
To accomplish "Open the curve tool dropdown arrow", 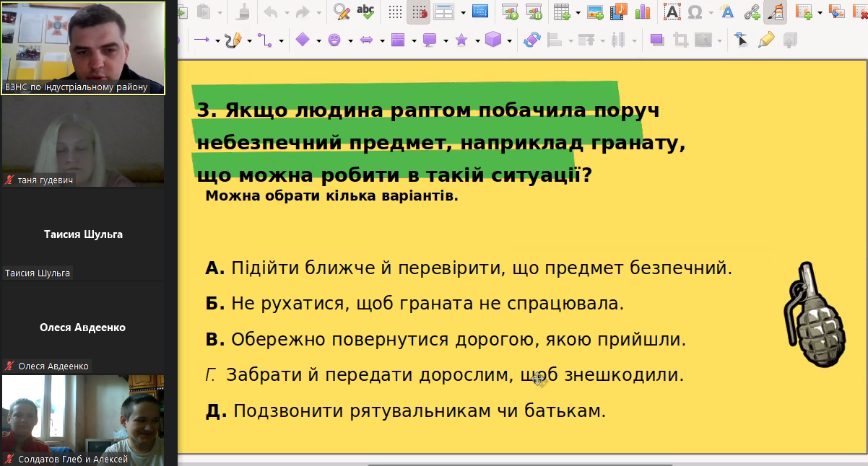I will point(249,40).
